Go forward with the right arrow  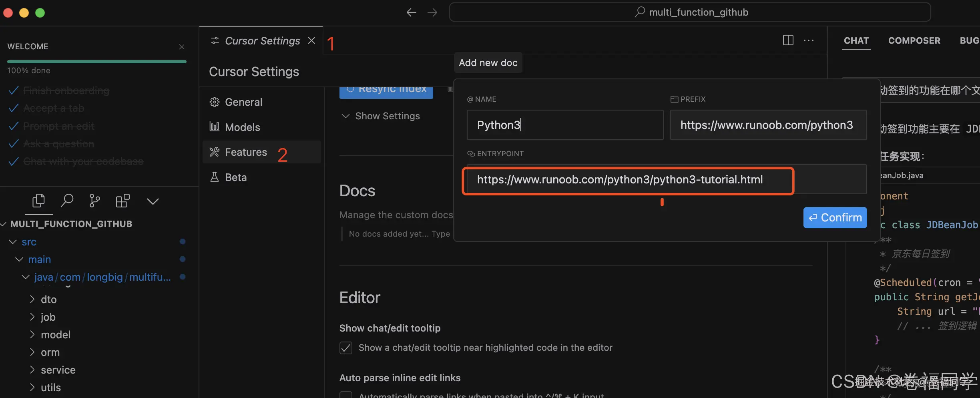[x=432, y=12]
